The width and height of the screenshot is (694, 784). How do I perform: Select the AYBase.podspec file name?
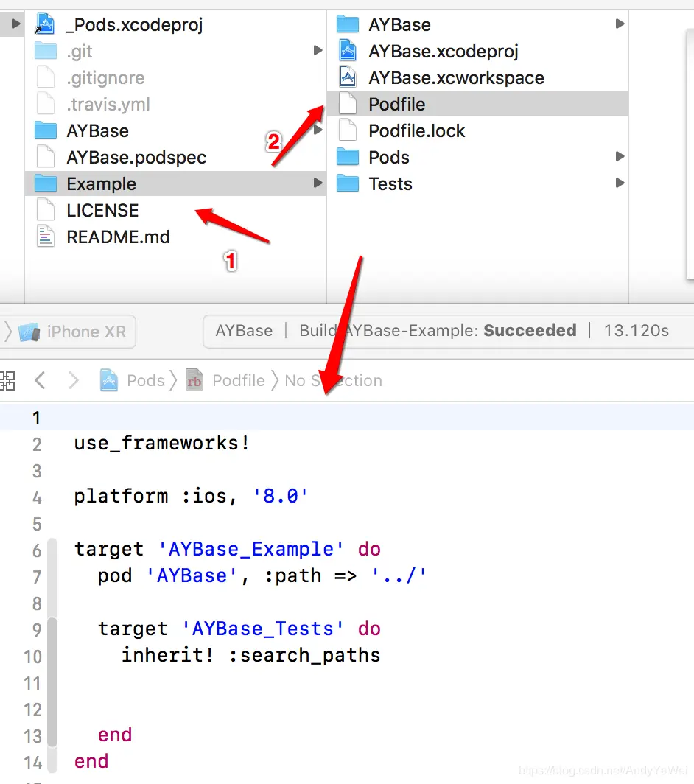point(136,158)
